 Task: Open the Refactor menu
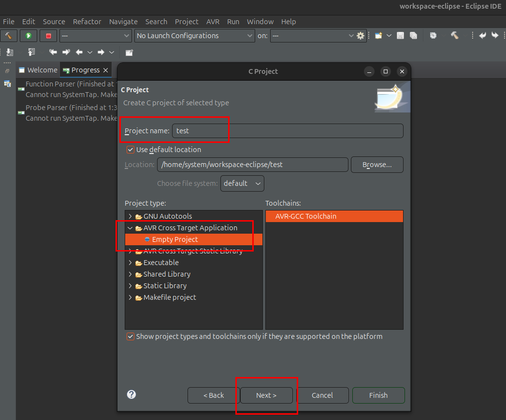pos(87,22)
